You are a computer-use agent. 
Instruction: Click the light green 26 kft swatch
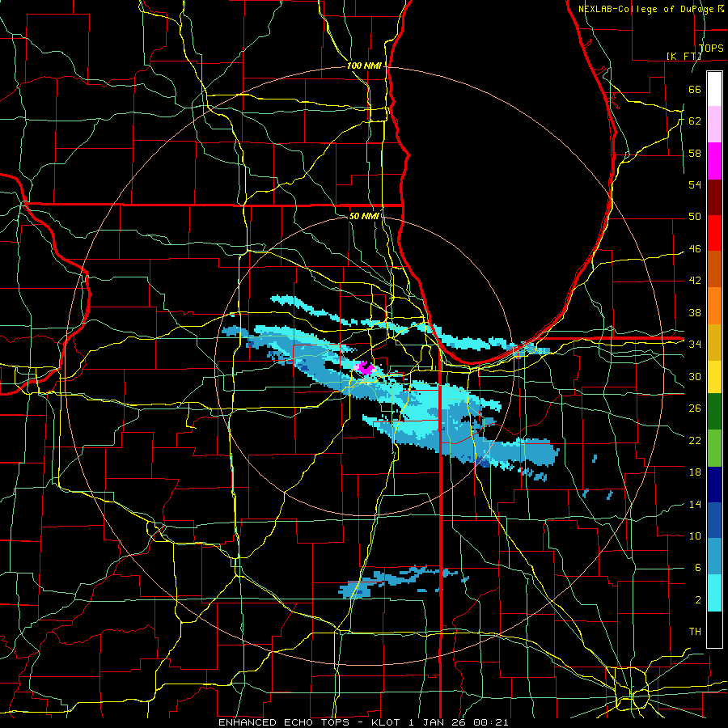(x=714, y=448)
